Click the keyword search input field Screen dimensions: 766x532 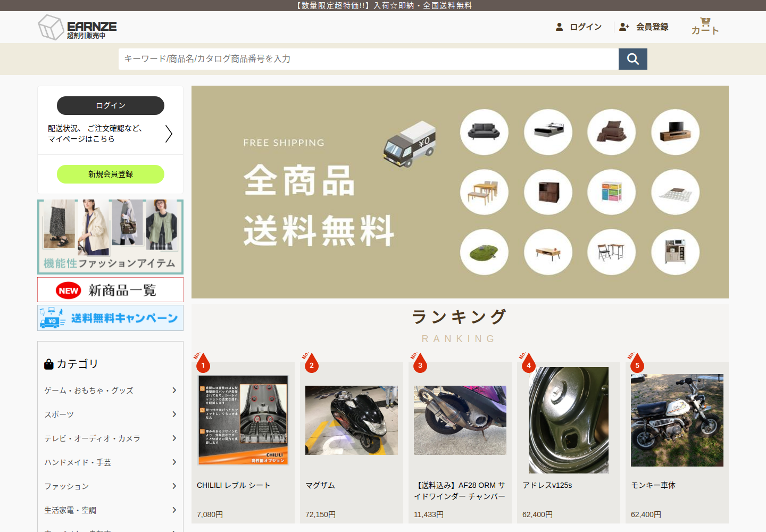click(369, 59)
